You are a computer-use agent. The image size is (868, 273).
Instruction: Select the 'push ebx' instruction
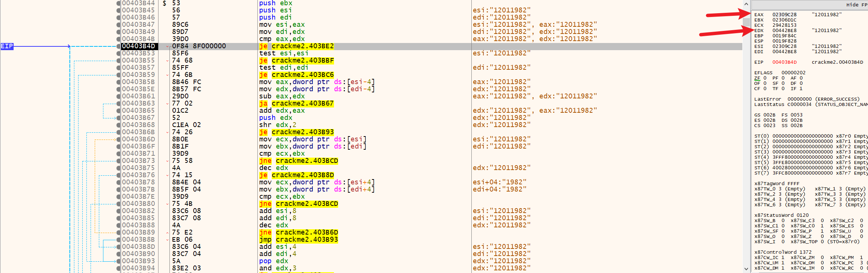275,3
